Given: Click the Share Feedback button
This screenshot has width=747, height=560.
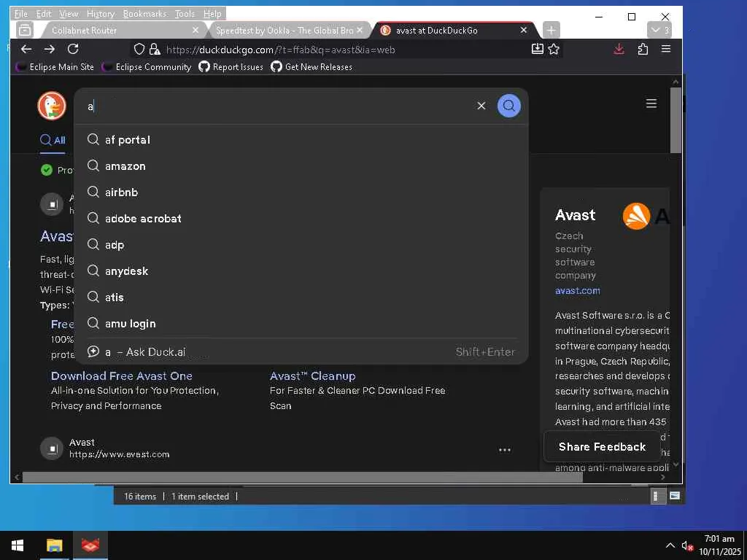Looking at the screenshot, I should click(602, 447).
